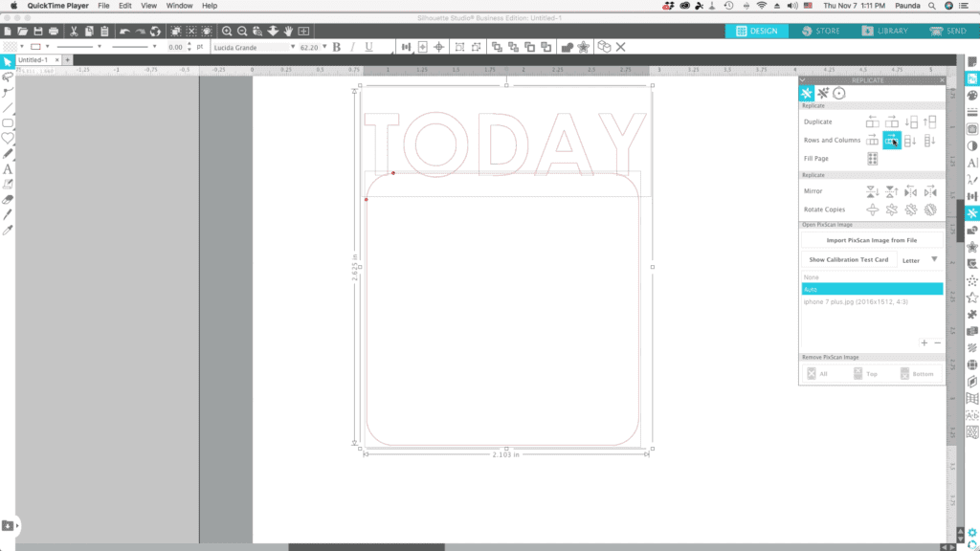Click the Mirror Below icon
Image resolution: width=980 pixels, height=551 pixels.
coord(872,190)
